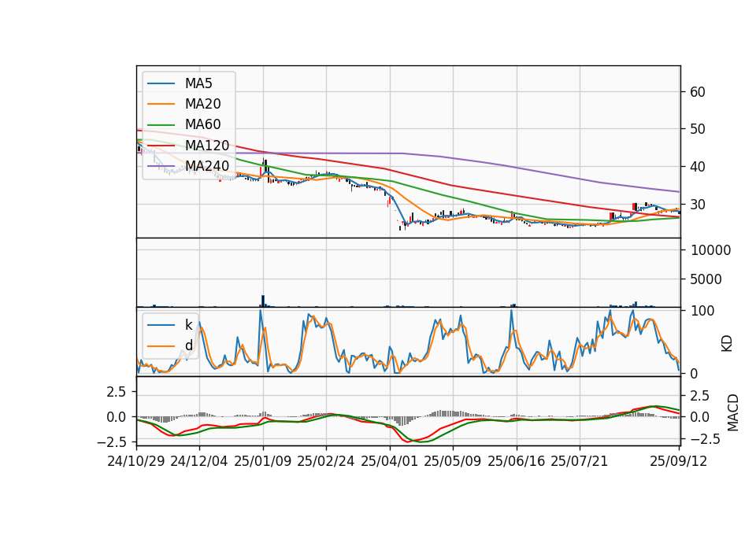Viewport: 756px width, 543px height.
Task: Click the price axis value 40
Action: [698, 167]
